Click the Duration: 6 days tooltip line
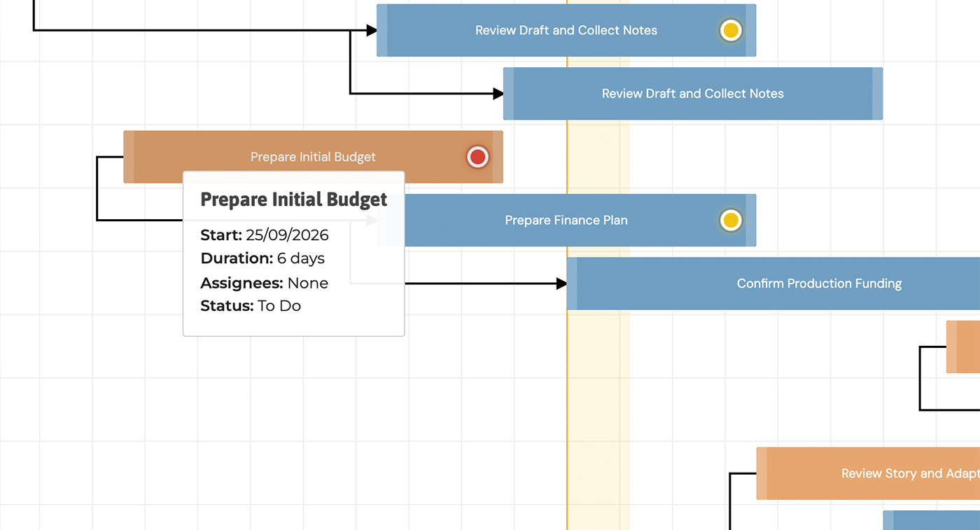Viewport: 980px width, 530px height. coord(262,258)
